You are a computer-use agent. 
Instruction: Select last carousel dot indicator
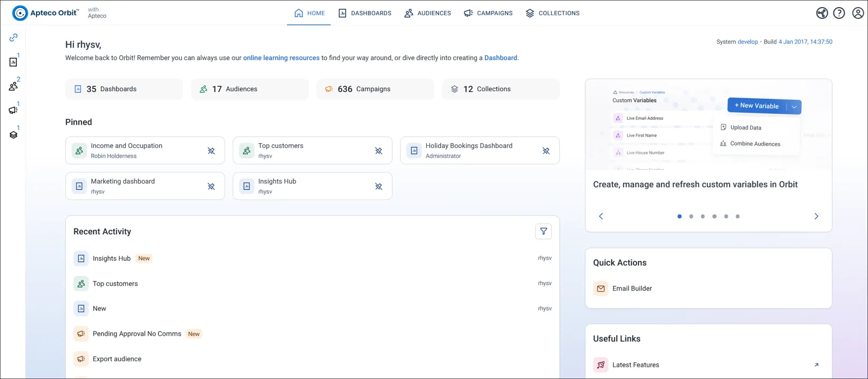click(738, 216)
